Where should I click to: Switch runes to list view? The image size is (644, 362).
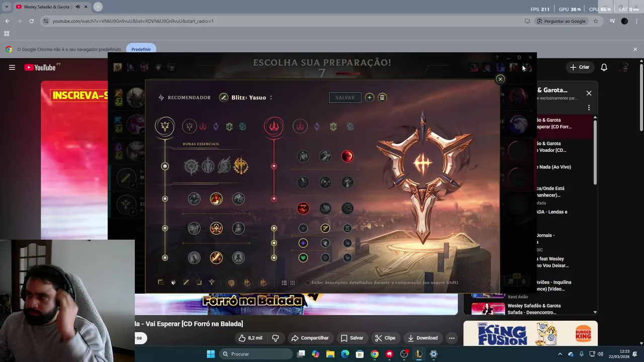point(284,283)
